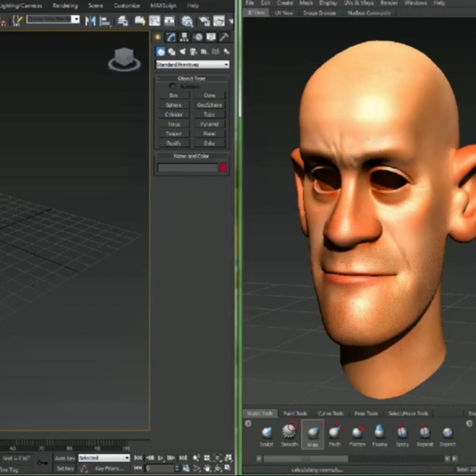This screenshot has height=476, width=476.
Task: Toggle Set Key mode
Action: [65, 469]
